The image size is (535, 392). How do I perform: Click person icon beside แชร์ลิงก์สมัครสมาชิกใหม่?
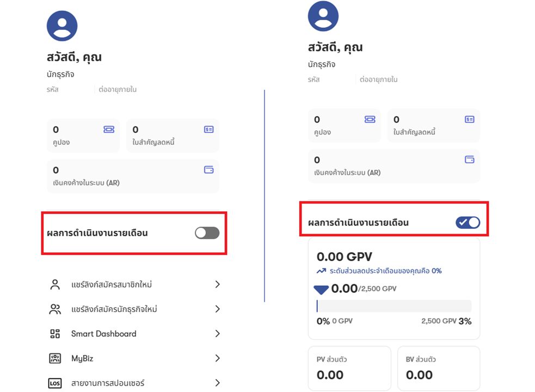55,284
